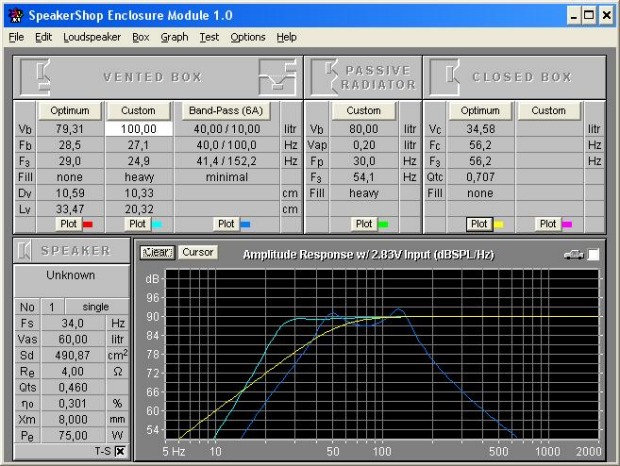Click the Xm value 8,000

tap(73, 419)
